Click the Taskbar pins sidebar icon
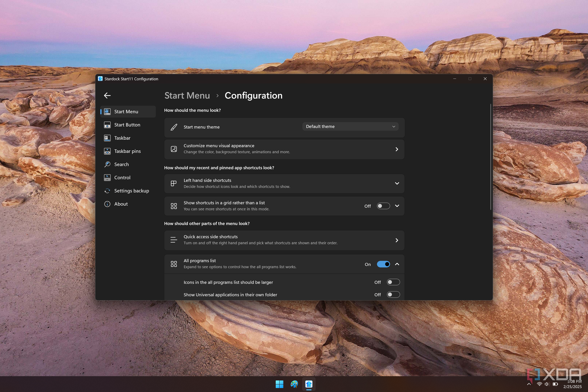 click(107, 151)
